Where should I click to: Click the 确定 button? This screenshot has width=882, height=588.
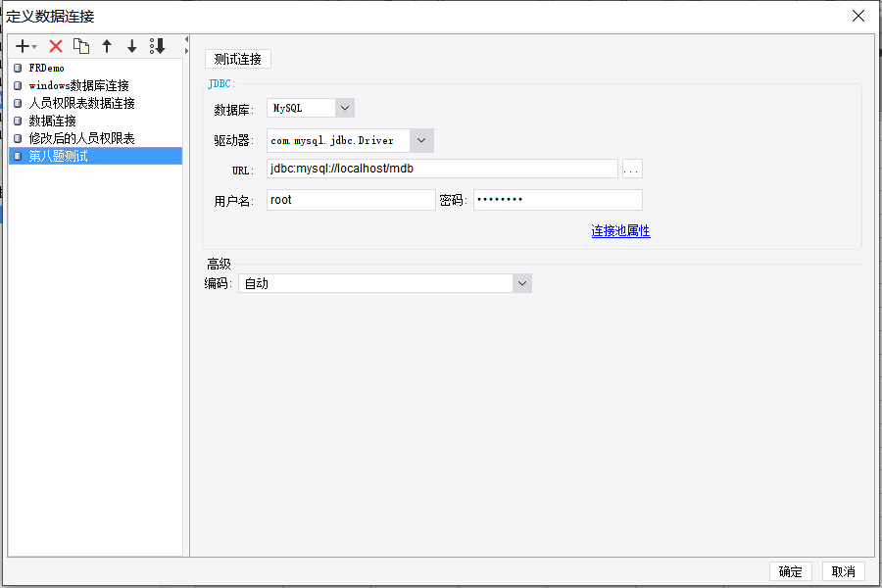[790, 571]
